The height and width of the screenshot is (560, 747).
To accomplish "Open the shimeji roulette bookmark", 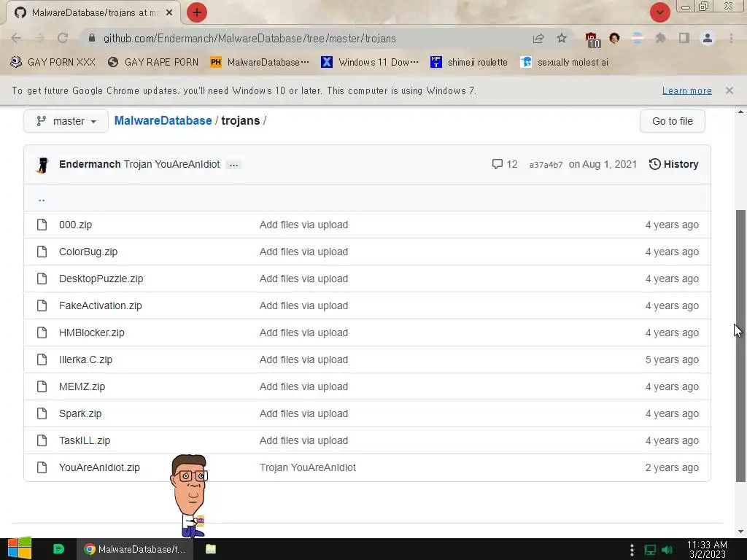I will pos(469,63).
